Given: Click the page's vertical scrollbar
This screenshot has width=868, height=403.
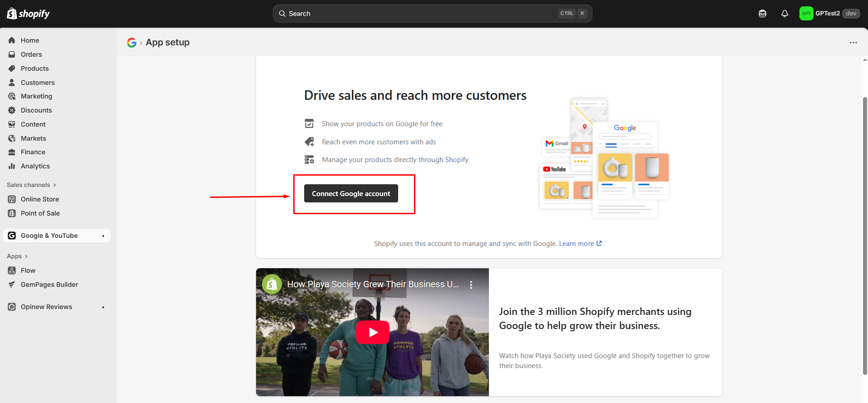Looking at the screenshot, I should pos(864,236).
